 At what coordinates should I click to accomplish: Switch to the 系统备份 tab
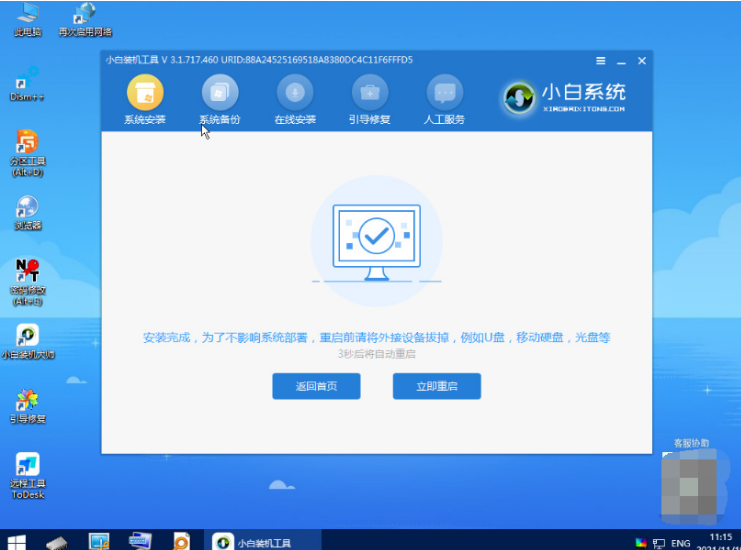point(220,94)
